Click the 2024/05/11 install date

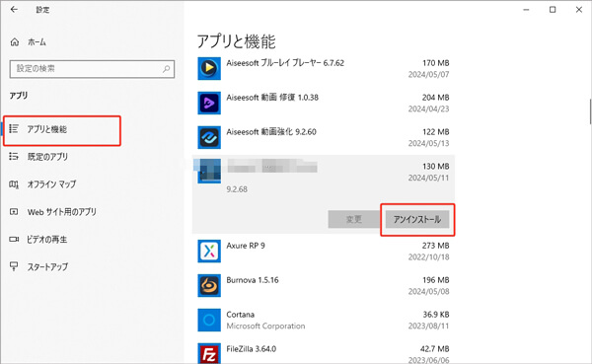click(428, 178)
